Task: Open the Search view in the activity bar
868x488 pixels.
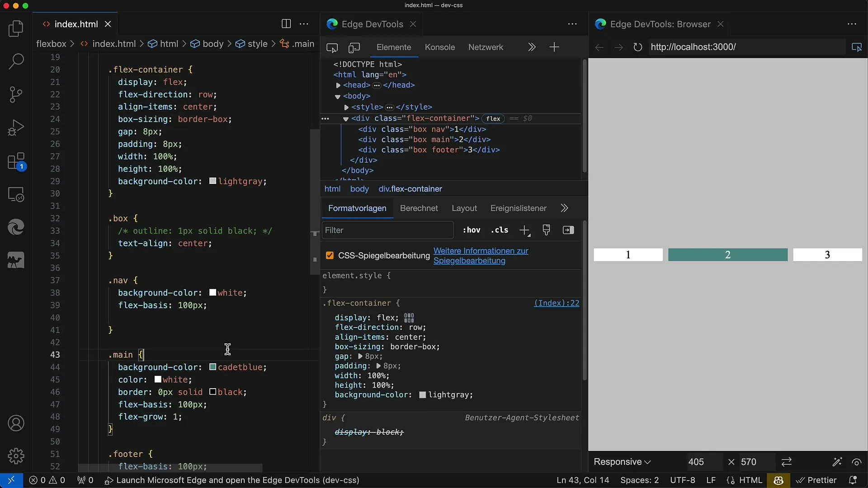Action: [16, 61]
